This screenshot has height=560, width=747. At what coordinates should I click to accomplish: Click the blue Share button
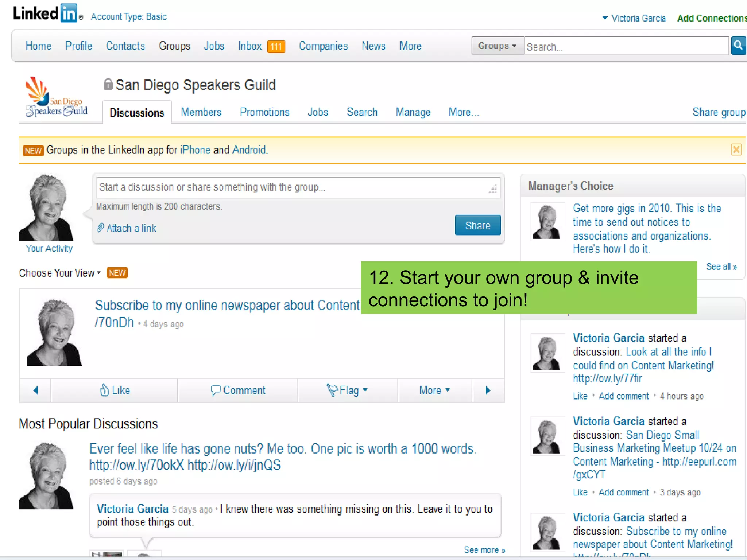pos(478,225)
